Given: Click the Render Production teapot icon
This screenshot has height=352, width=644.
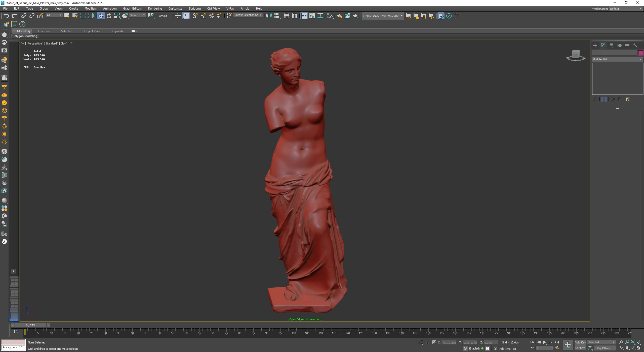Looking at the screenshot, I should click(x=355, y=16).
